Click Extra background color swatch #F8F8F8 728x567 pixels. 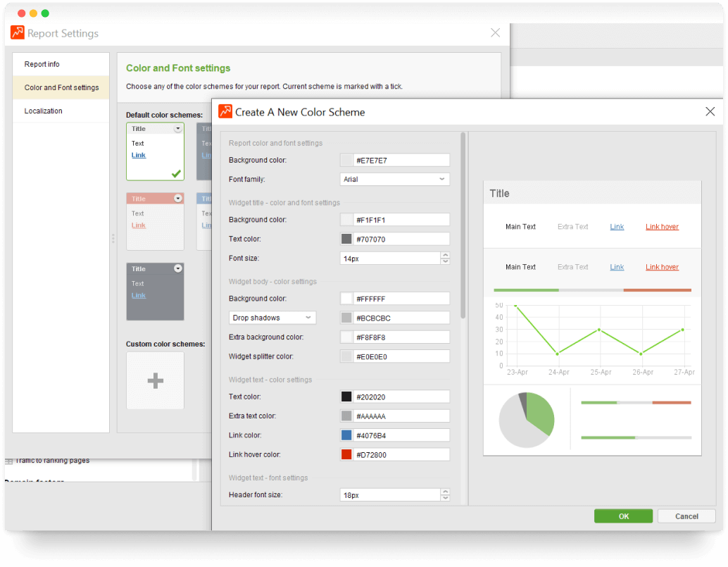(x=346, y=337)
